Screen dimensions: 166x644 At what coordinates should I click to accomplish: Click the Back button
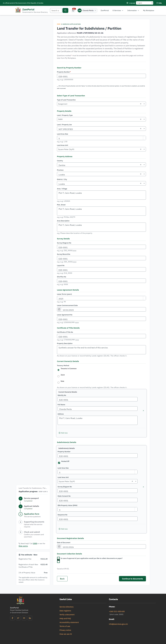62,579
